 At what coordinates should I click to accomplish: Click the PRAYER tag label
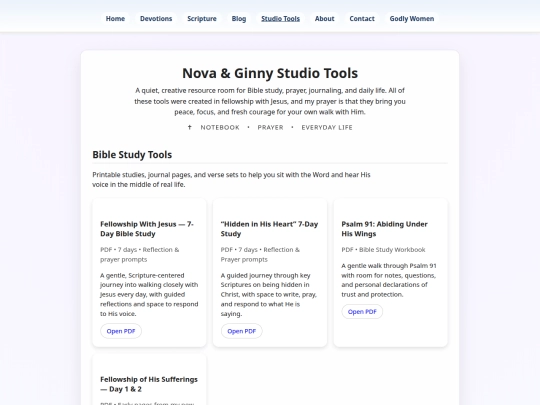(270, 127)
